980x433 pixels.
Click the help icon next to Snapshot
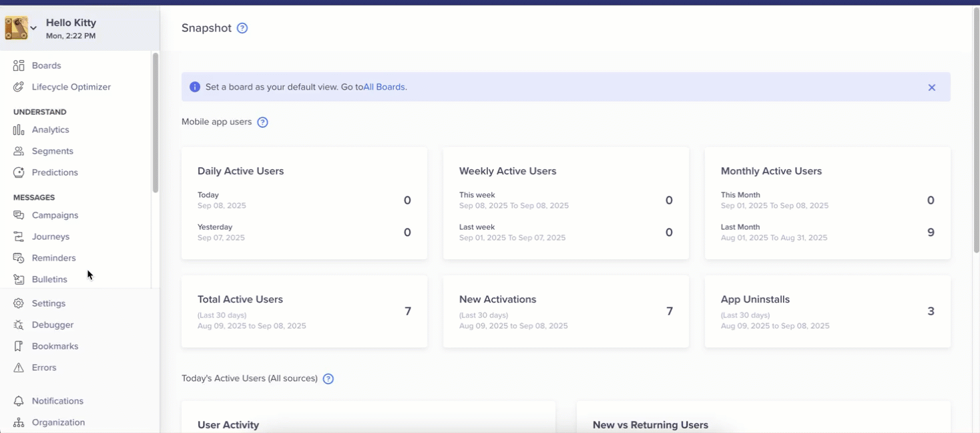242,28
